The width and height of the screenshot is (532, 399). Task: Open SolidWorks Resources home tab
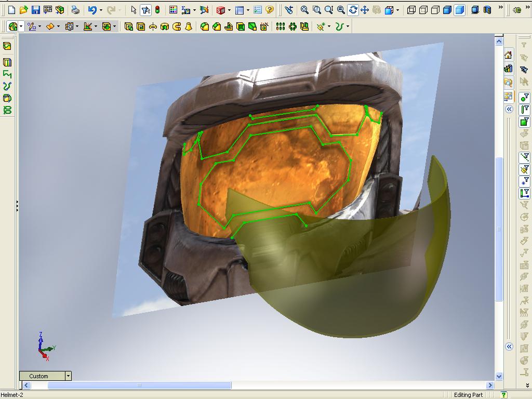coord(508,55)
